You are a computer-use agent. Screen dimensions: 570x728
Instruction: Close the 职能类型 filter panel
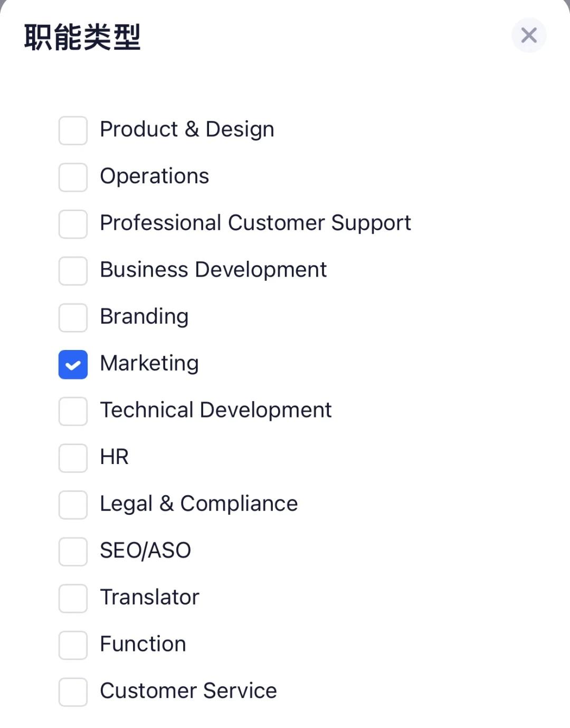(x=528, y=35)
